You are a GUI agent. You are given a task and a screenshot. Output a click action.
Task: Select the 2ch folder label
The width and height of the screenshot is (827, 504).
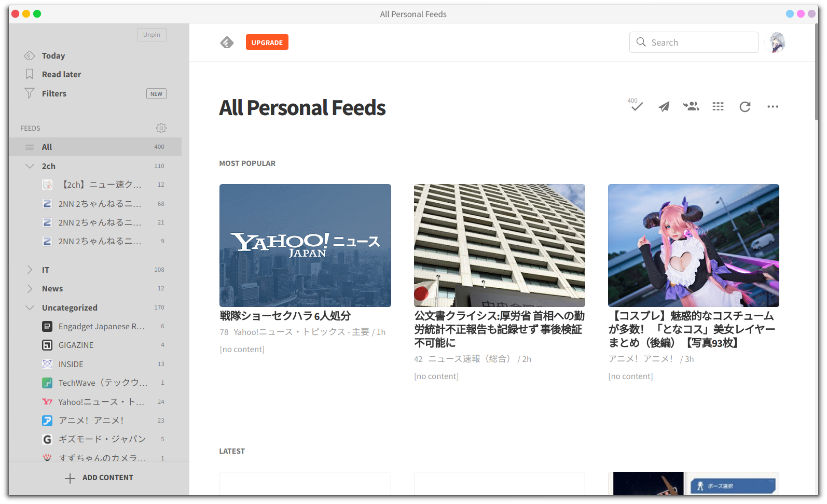49,166
